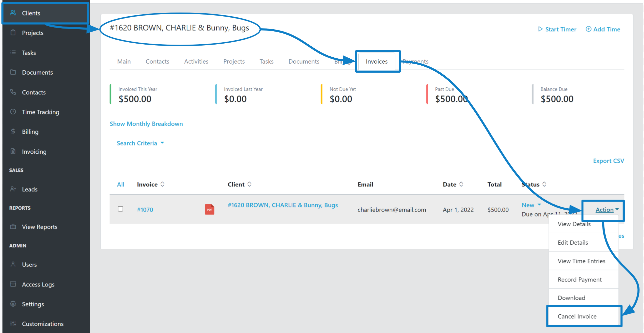Click the Settings gear icon
The image size is (644, 333).
tap(13, 304)
